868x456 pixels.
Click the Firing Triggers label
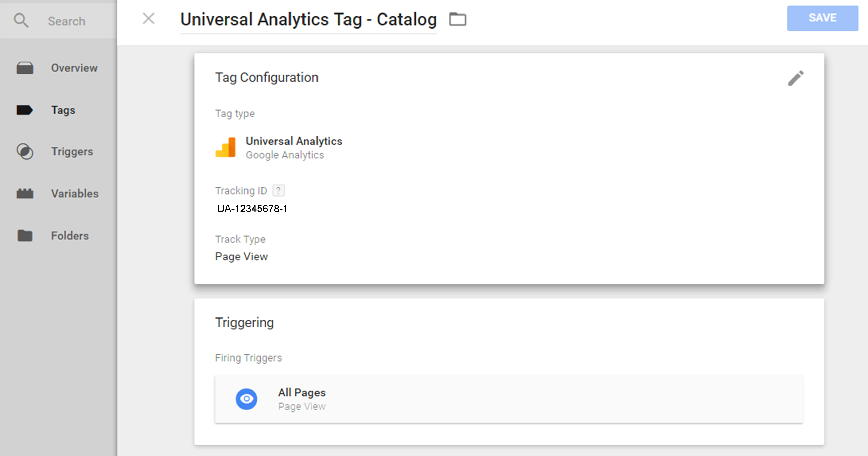tap(248, 357)
